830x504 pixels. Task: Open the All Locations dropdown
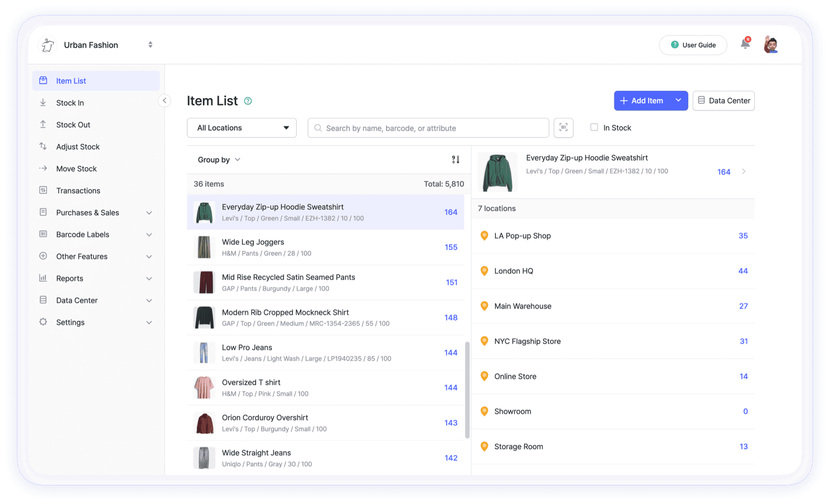[x=242, y=128]
